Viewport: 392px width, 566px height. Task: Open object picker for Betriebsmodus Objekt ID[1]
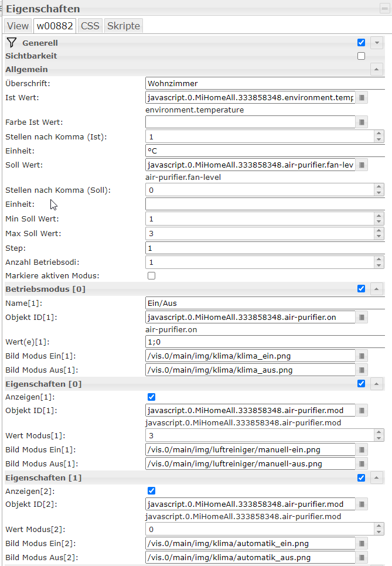(x=362, y=318)
